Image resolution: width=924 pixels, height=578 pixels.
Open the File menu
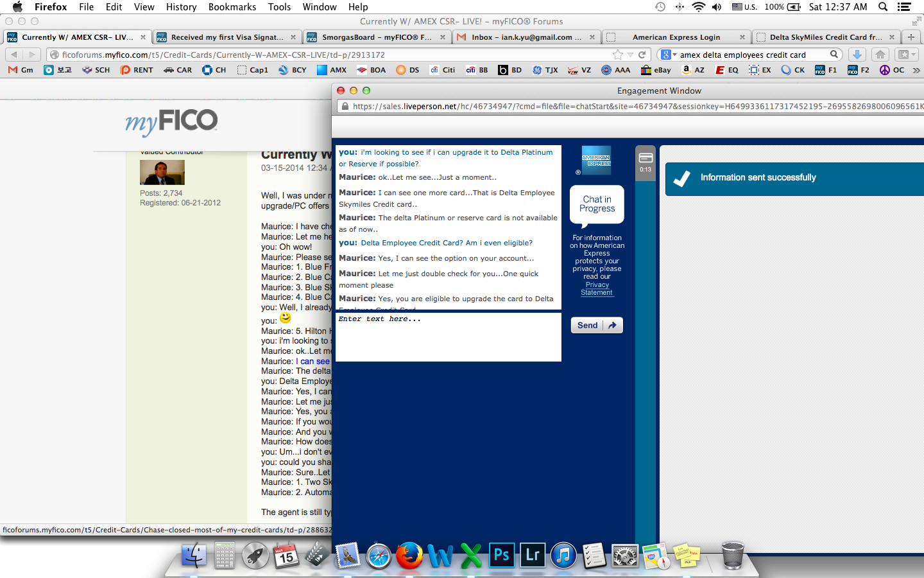click(86, 7)
